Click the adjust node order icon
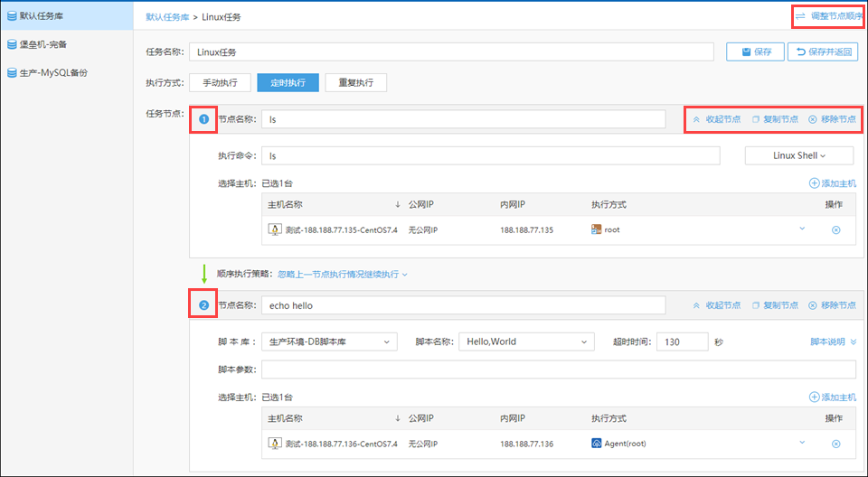This screenshot has height=477, width=868. click(800, 16)
